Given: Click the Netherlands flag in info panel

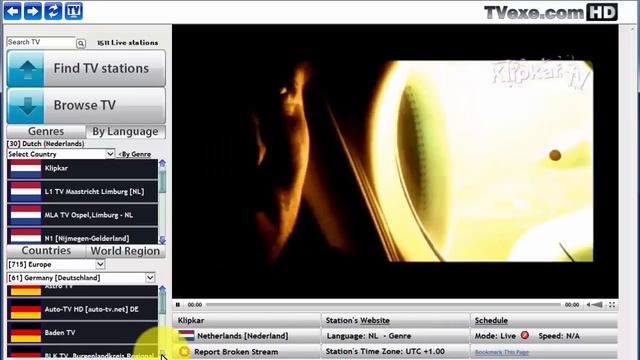Looking at the screenshot, I should pyautogui.click(x=186, y=336).
